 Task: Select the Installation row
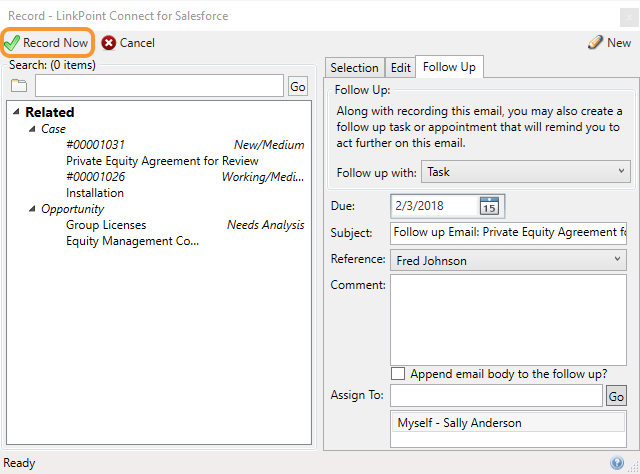(x=95, y=193)
